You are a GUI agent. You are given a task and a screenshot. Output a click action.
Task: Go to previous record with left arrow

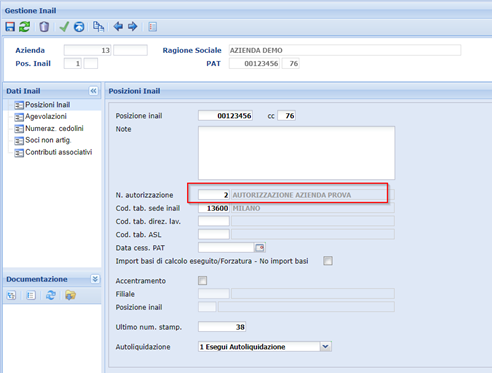pos(118,26)
